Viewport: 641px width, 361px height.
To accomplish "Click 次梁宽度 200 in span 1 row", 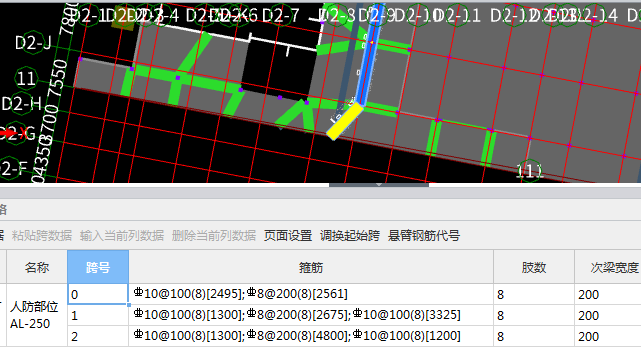I will [x=608, y=316].
